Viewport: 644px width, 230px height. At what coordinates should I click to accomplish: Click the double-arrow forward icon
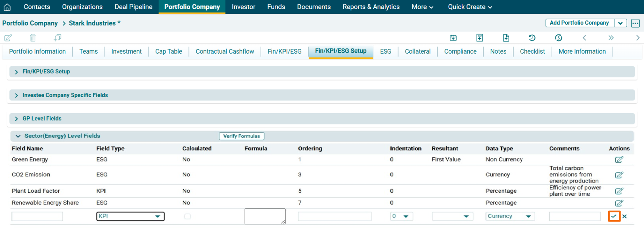pos(611,38)
